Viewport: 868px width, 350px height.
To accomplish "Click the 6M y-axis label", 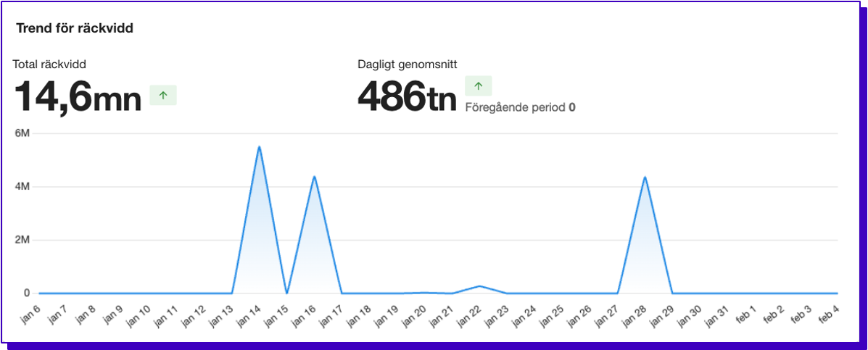I will pyautogui.click(x=21, y=133).
